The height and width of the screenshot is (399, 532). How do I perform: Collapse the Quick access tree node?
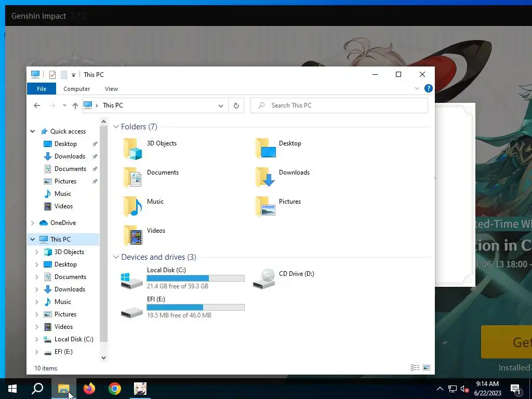[33, 131]
